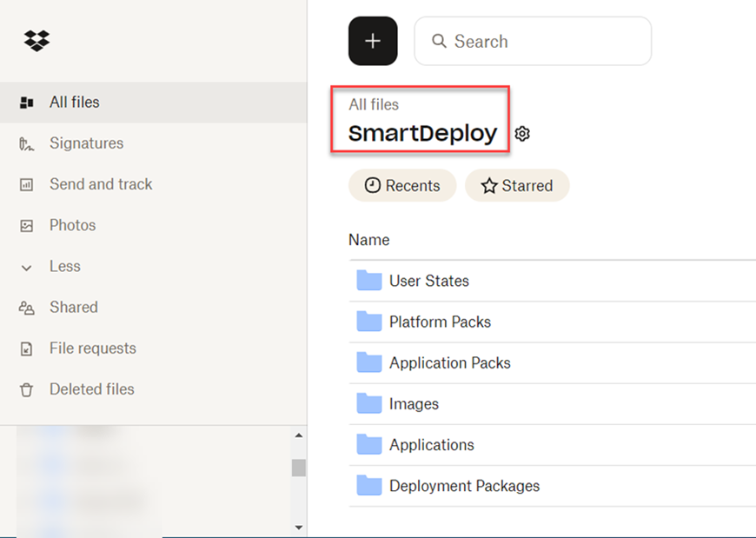The image size is (756, 538).
Task: Click the All files breadcrumb link
Action: tap(374, 104)
